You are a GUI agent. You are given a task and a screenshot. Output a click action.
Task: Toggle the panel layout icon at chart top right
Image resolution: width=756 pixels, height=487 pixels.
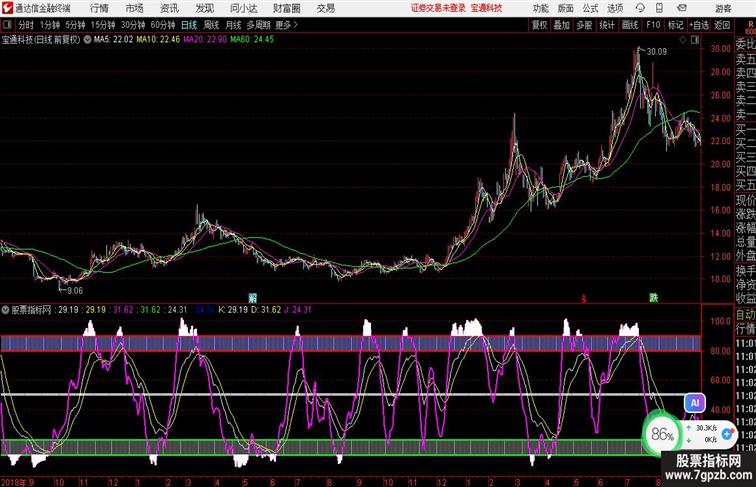coord(695,40)
